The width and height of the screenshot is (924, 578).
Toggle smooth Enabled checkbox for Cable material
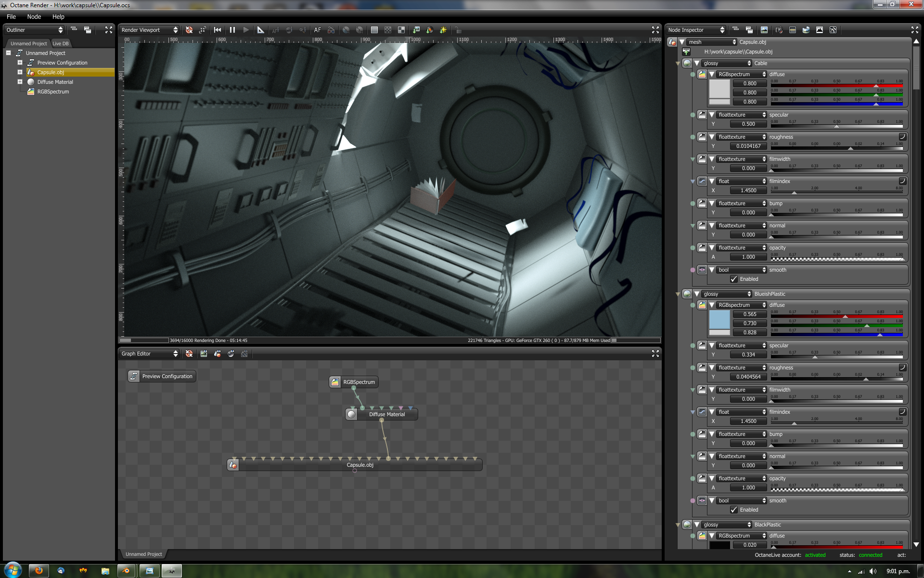(x=734, y=279)
